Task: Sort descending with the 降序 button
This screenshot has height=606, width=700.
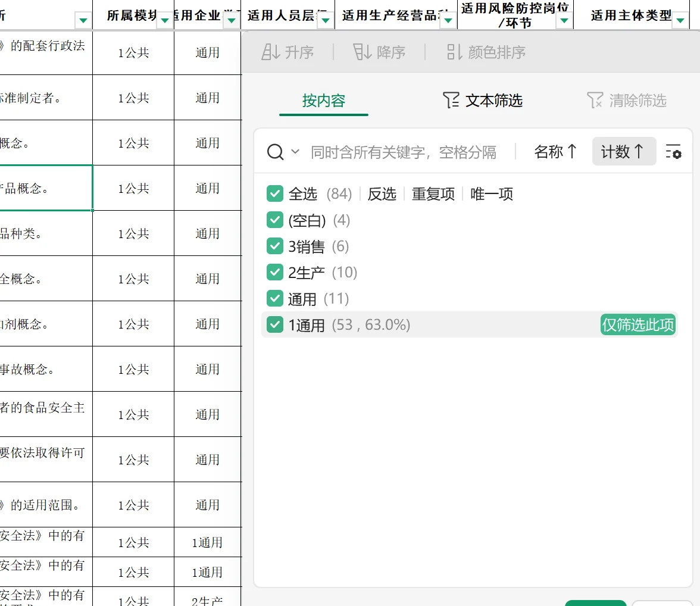Action: point(379,52)
